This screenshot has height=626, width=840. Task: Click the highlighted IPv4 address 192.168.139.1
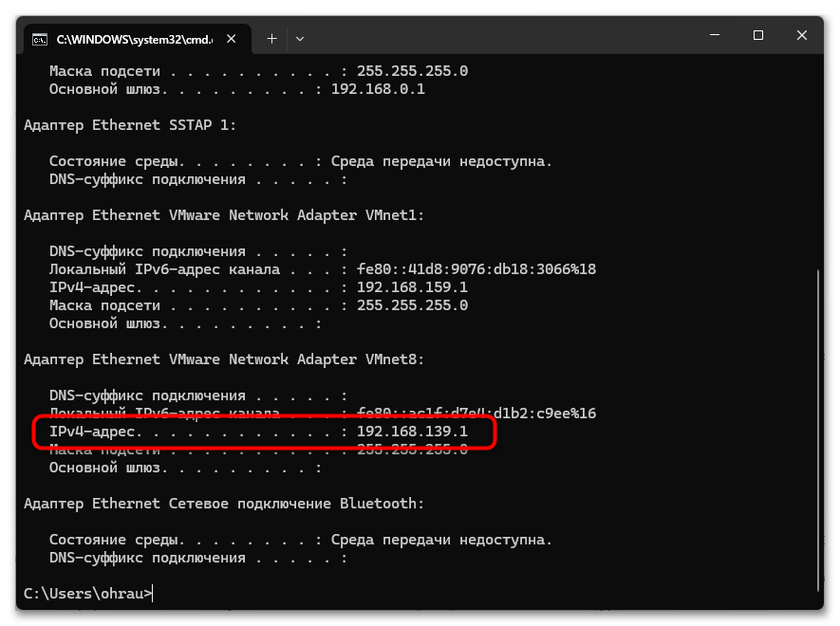(412, 432)
